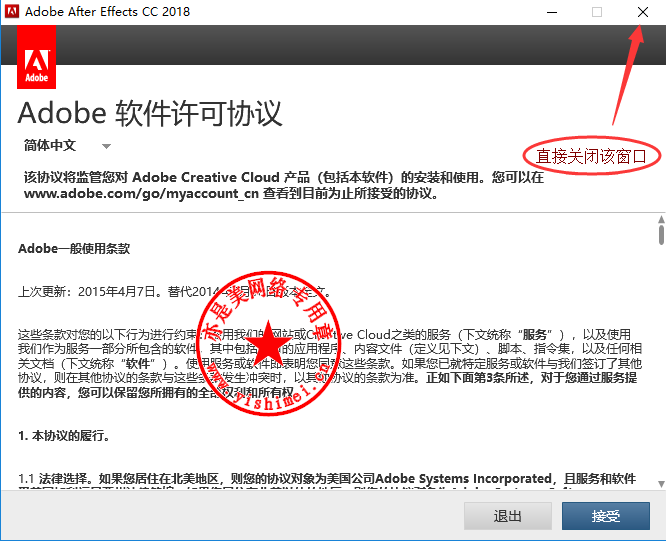Image resolution: width=666 pixels, height=541 pixels.
Task: Click the disabled maximize window button
Action: (597, 12)
